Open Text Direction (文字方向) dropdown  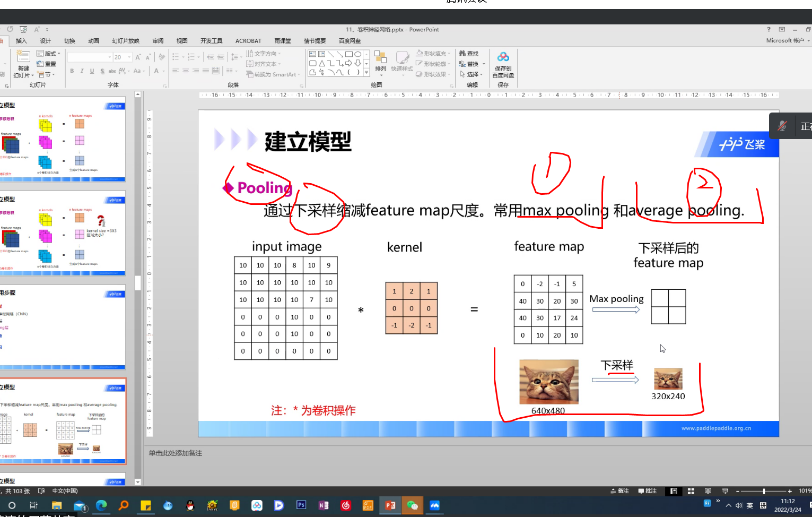[264, 54]
